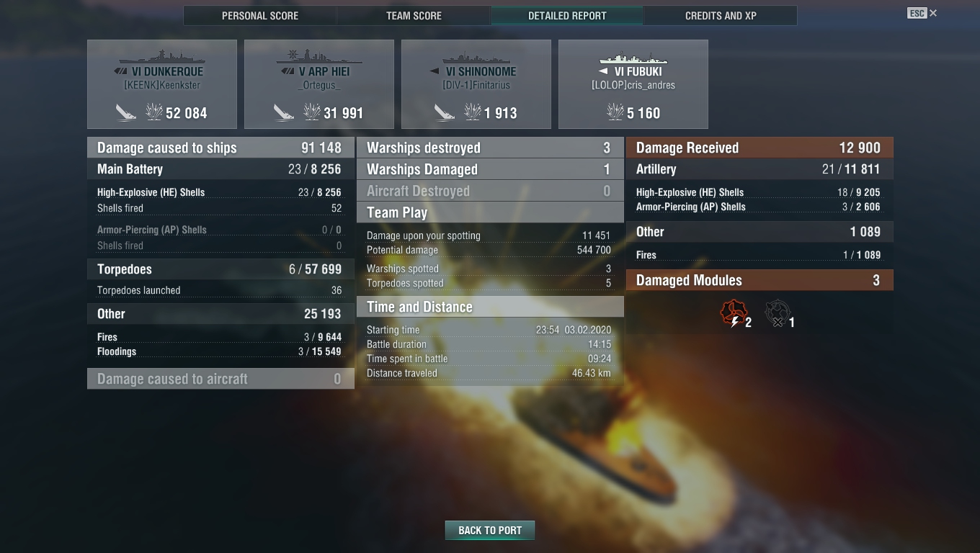Viewport: 980px width, 553px height.
Task: Click the damage icon next to 5 160
Action: 615,112
